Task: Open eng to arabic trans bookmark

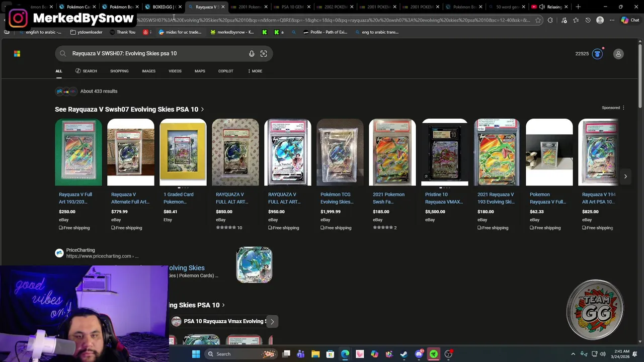Action: (377, 32)
